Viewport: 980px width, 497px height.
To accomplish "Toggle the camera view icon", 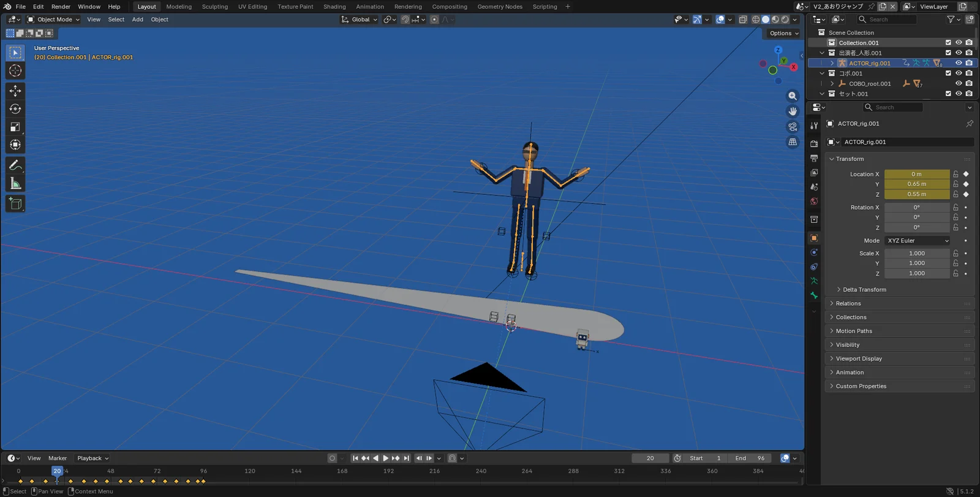I will pos(793,127).
